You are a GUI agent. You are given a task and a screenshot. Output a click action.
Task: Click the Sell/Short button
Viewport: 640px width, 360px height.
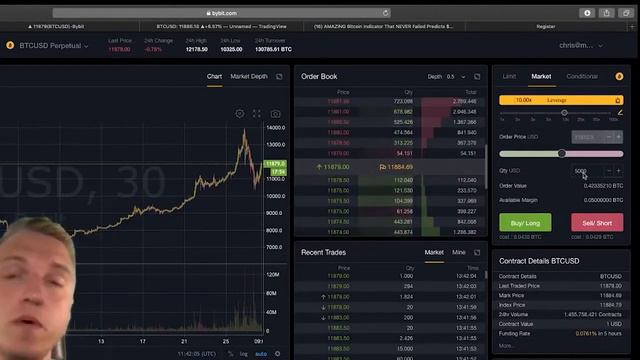click(x=597, y=223)
